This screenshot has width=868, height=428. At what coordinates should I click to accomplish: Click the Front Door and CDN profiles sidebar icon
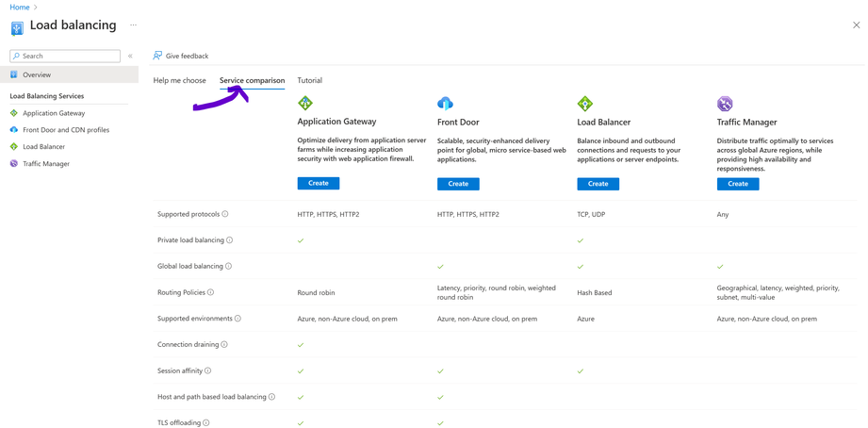pyautogui.click(x=14, y=129)
